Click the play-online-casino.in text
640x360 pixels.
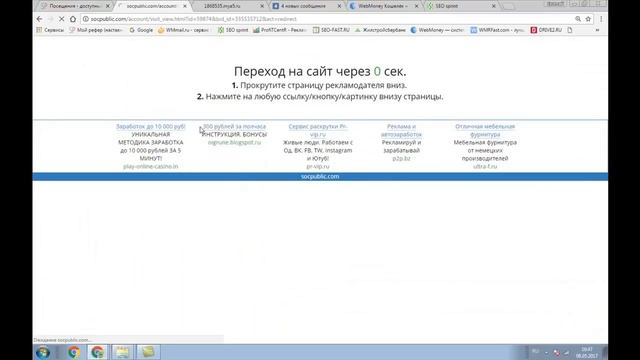[151, 167]
